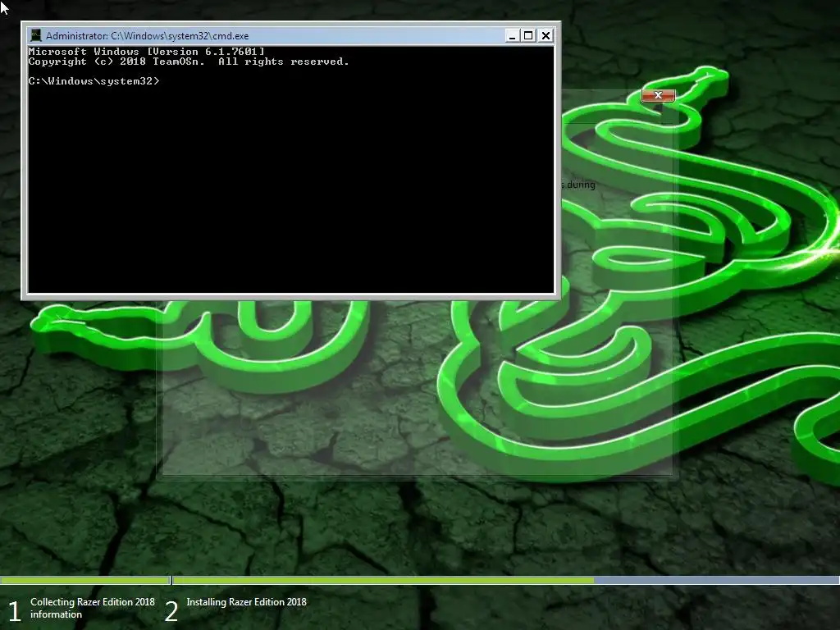Viewport: 840px width, 630px height.
Task: Maximize the cmd.exe window
Action: [x=529, y=35]
